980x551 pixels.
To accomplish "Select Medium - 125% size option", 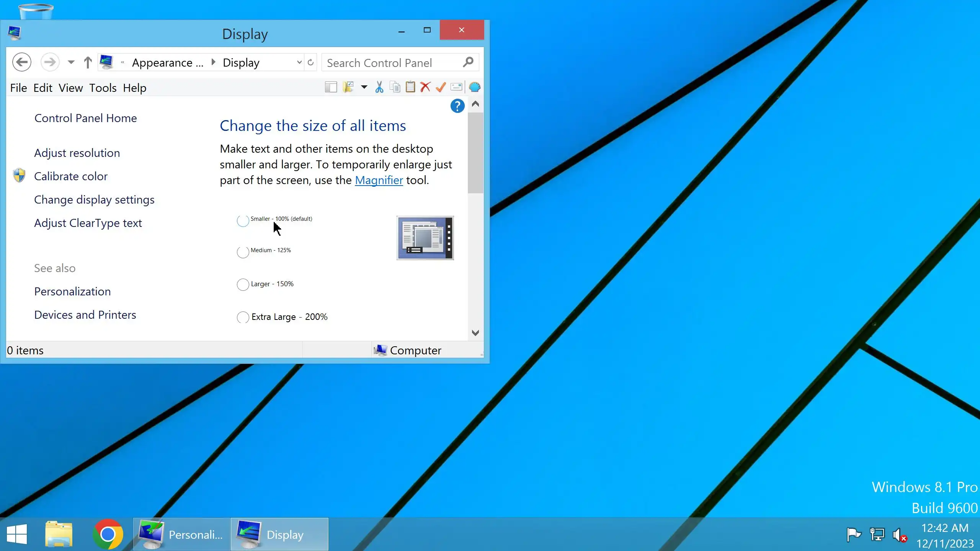I will tap(243, 252).
